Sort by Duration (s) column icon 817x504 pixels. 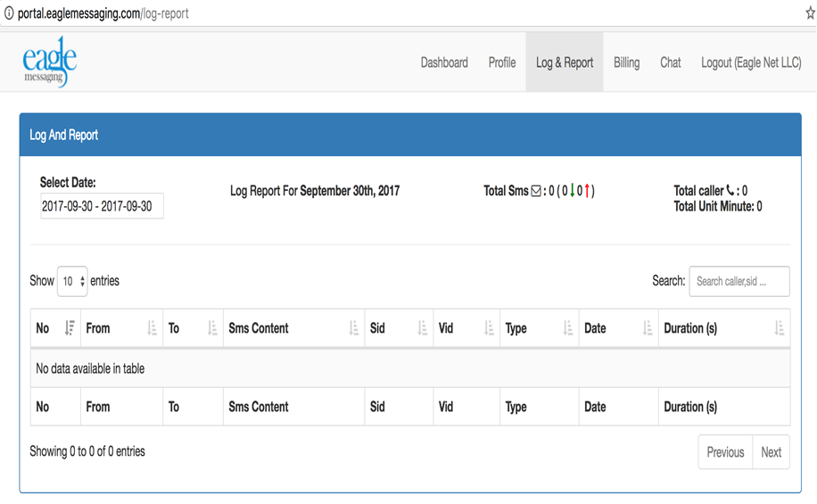779,328
